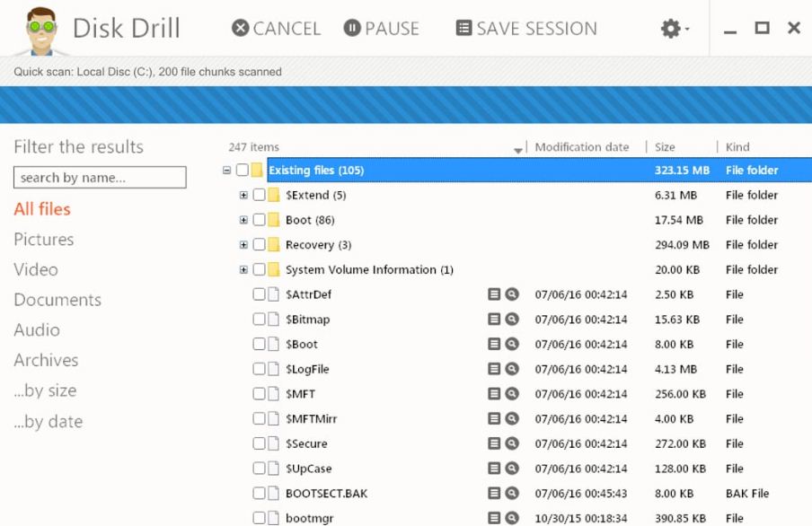
Task: Click the blue striped scan progress bar
Action: click(x=406, y=105)
